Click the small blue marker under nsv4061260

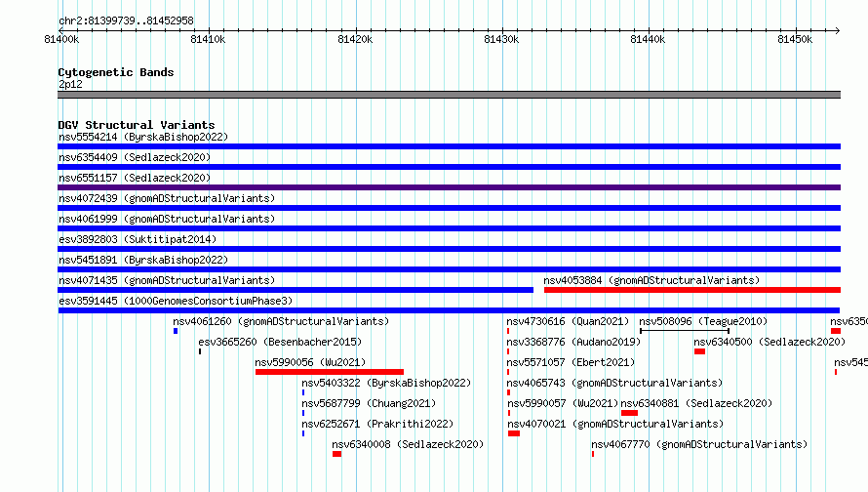[x=176, y=331]
